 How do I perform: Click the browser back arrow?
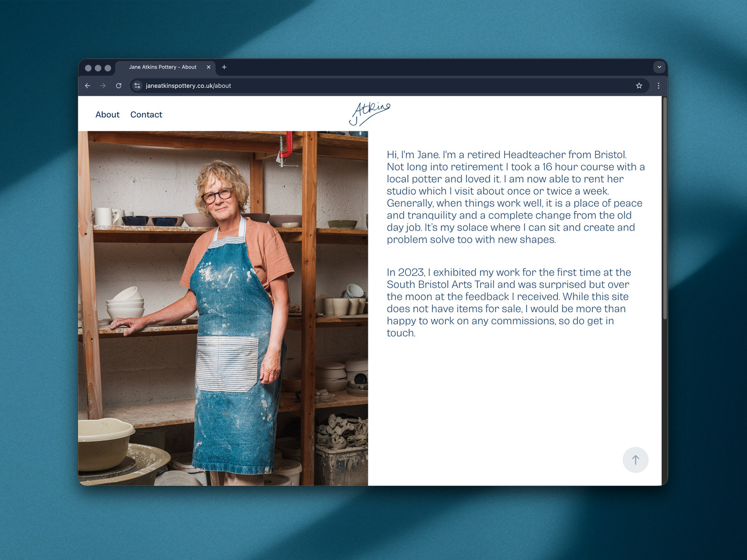click(x=87, y=86)
